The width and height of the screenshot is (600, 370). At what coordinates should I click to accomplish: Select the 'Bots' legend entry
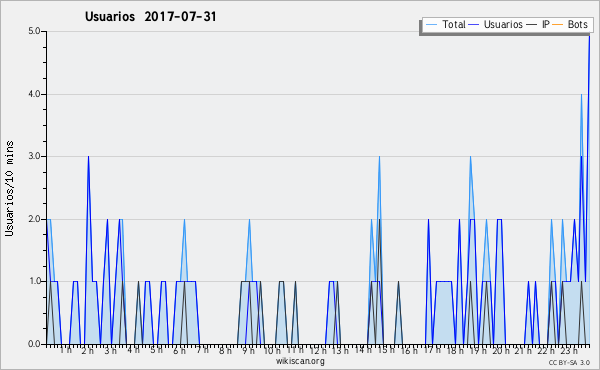point(577,24)
